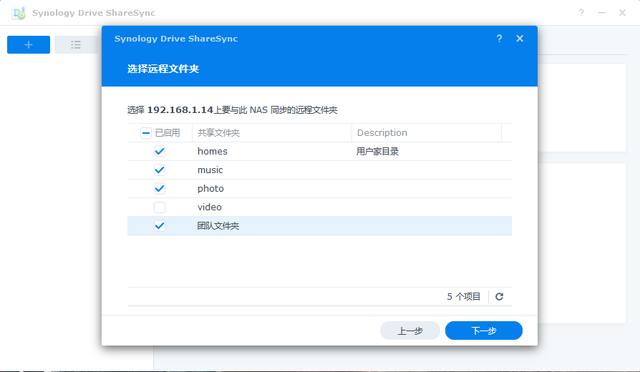
Task: Open help in the dialog title bar
Action: 499,38
